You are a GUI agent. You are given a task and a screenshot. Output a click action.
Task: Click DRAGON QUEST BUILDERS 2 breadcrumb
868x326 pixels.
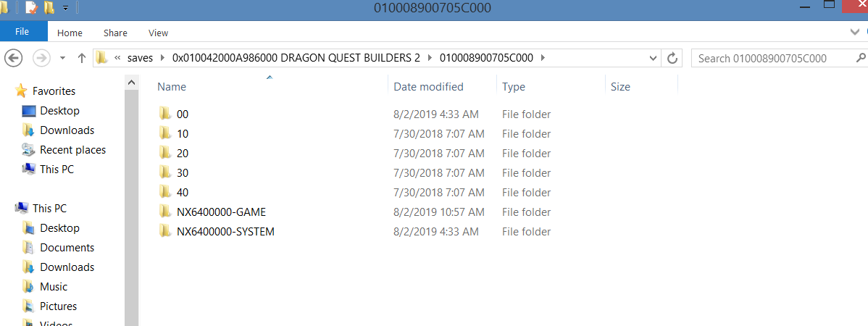coord(296,57)
